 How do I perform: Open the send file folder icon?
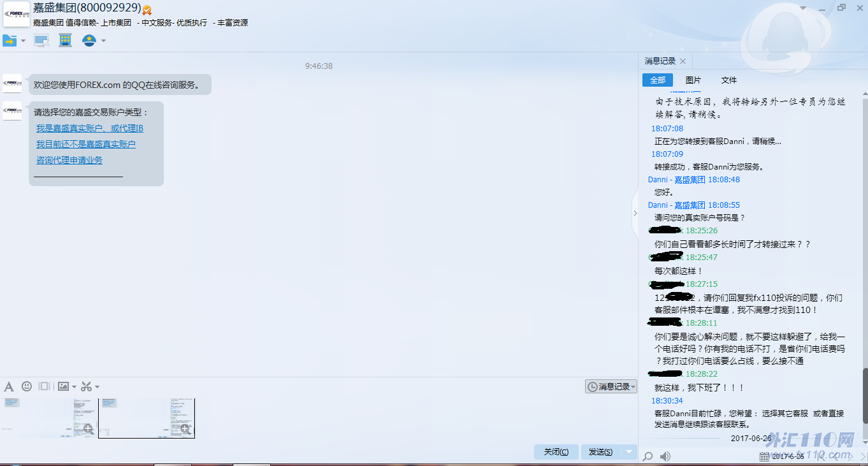point(10,40)
